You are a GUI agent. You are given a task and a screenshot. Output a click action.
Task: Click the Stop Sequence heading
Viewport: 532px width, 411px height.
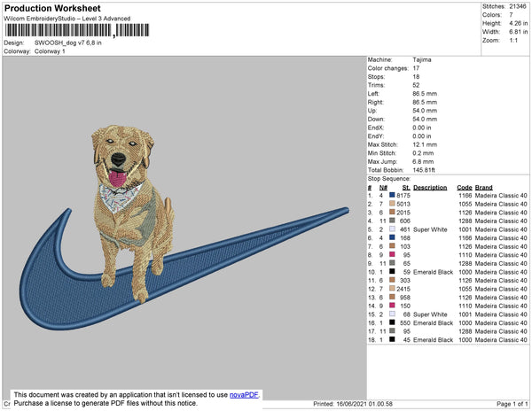pyautogui.click(x=389, y=179)
